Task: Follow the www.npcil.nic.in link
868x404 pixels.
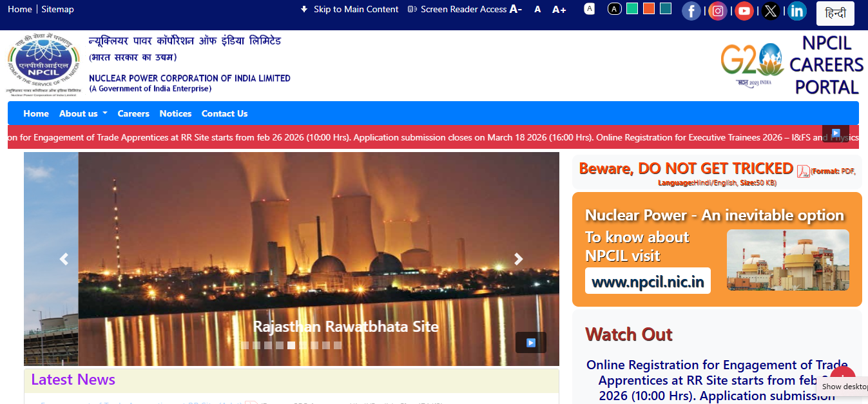Action: (x=648, y=282)
